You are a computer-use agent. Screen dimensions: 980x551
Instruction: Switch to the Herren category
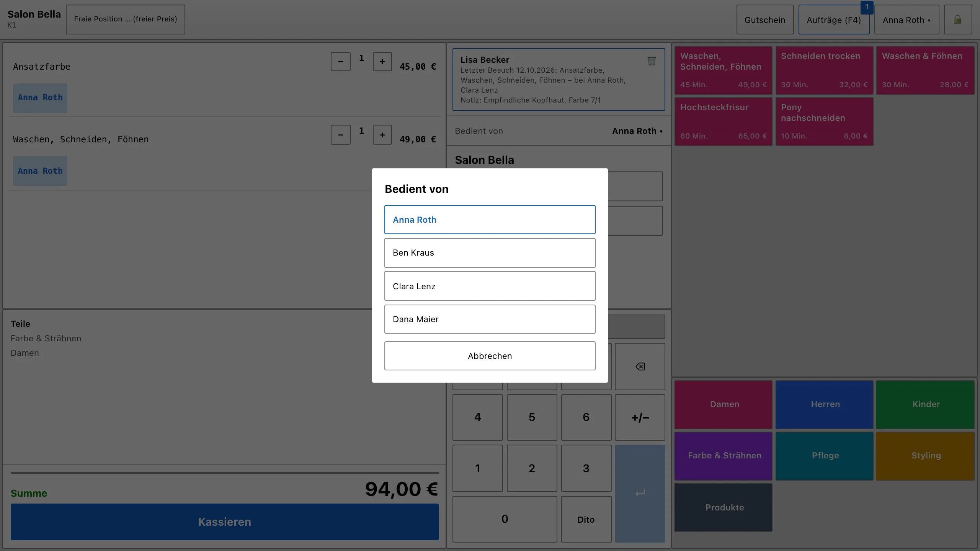(824, 404)
